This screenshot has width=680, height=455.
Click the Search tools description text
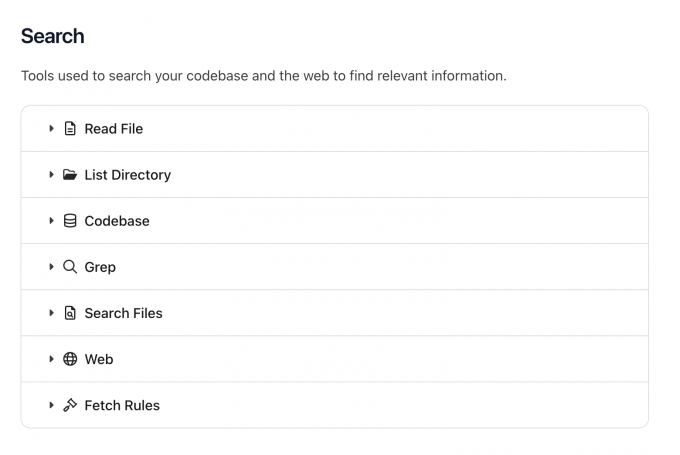click(263, 76)
